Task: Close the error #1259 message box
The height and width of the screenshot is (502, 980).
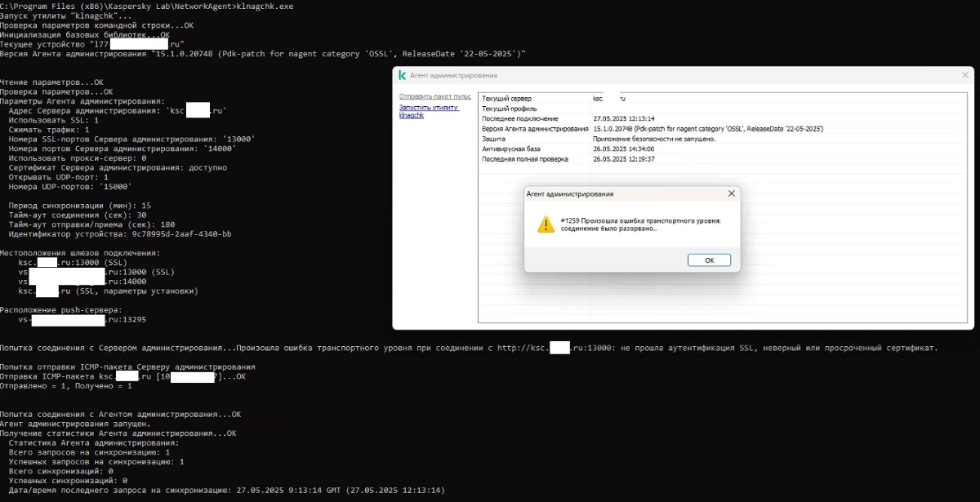Action: click(x=732, y=193)
